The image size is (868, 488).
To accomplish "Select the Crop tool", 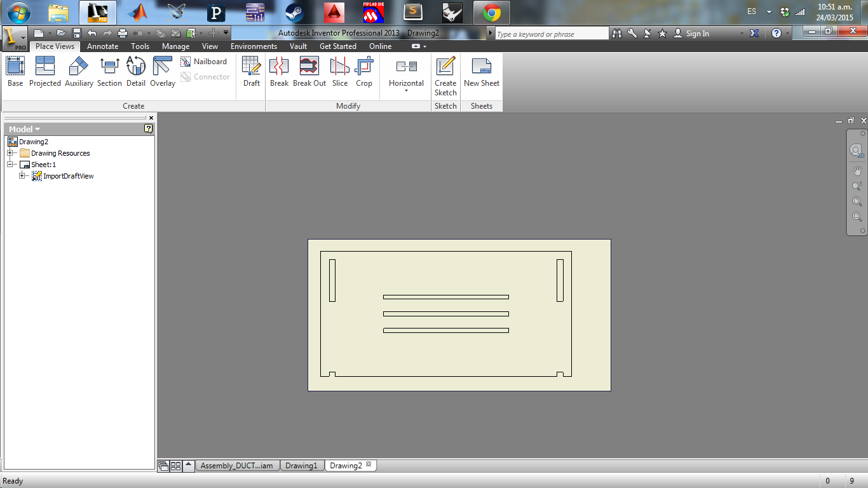I will tap(364, 72).
